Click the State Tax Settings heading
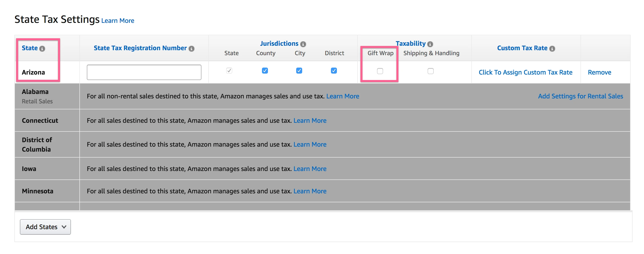 pyautogui.click(x=57, y=19)
